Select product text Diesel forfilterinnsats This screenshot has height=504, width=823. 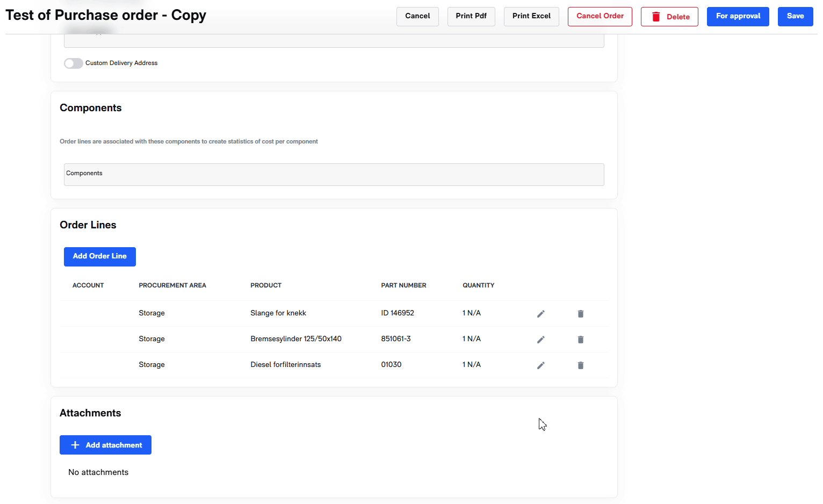point(286,365)
